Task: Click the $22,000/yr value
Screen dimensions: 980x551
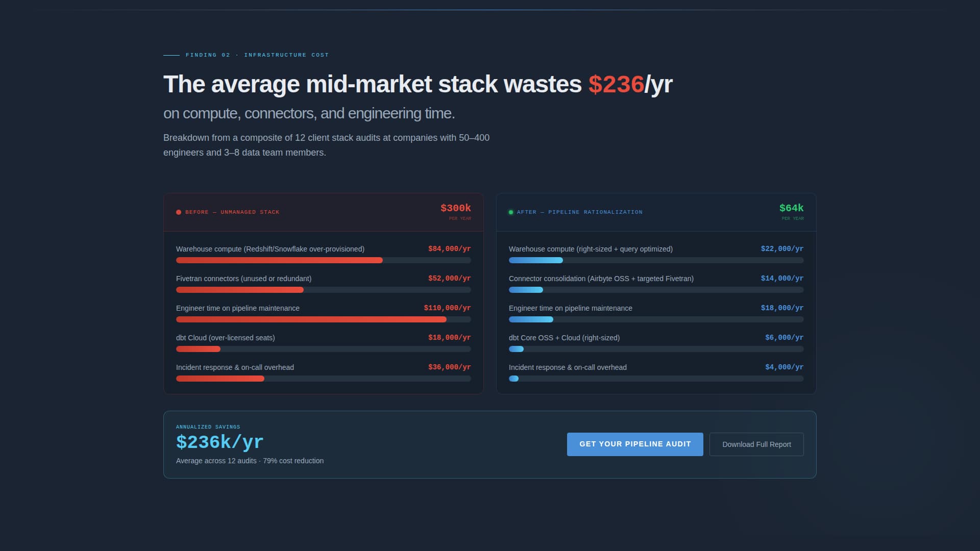Action: [x=782, y=249]
